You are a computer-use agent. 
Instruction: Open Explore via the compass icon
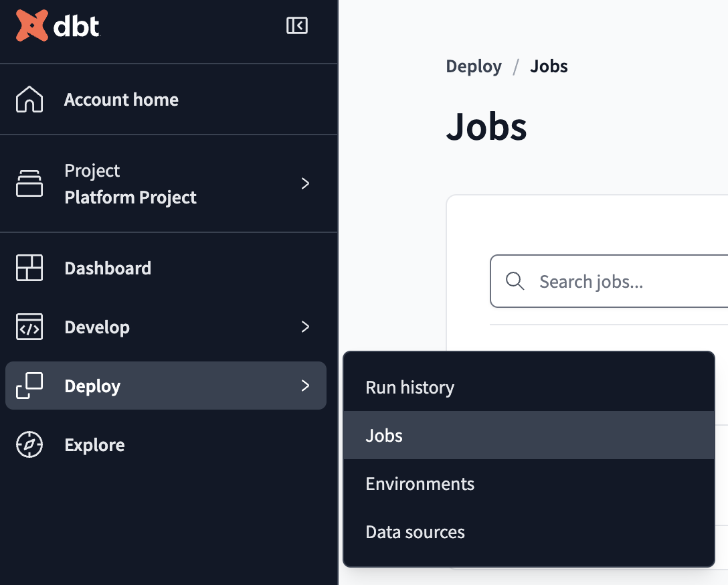[29, 444]
